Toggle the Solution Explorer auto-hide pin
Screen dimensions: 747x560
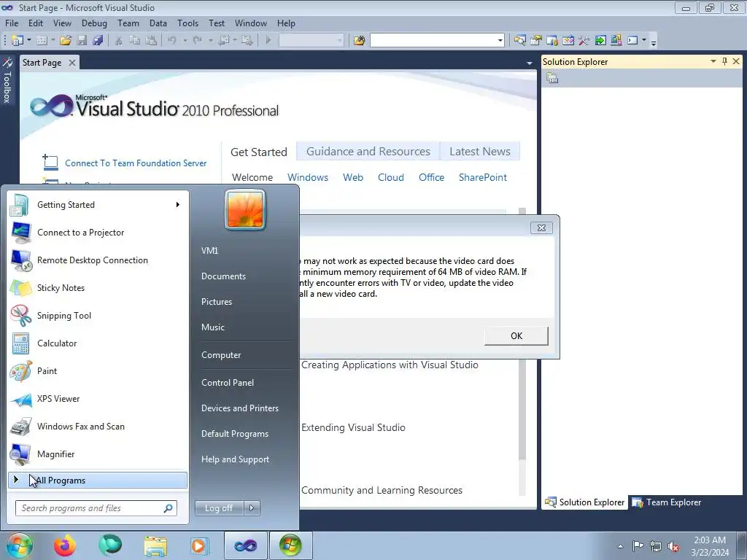click(724, 61)
